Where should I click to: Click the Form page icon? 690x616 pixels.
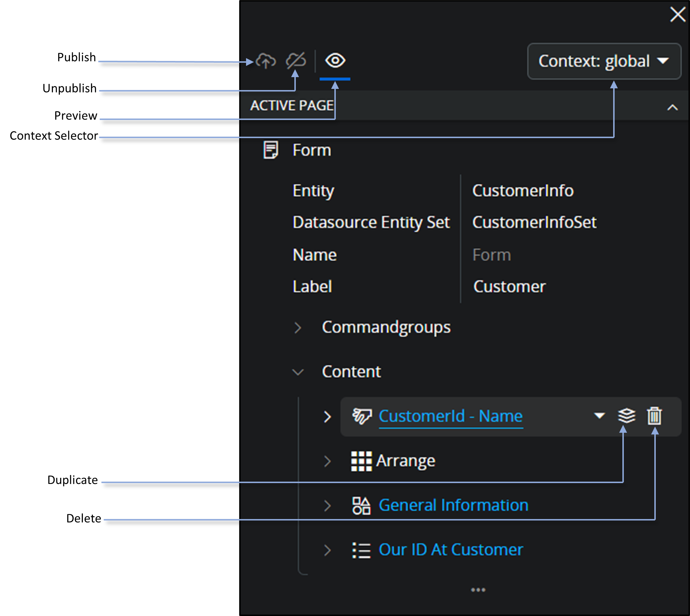click(271, 150)
